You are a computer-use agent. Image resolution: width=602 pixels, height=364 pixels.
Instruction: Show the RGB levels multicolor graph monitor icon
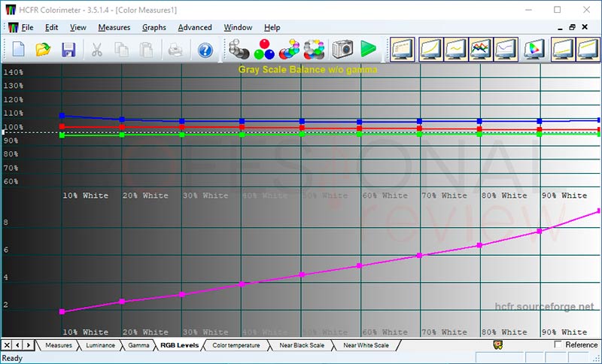[481, 49]
